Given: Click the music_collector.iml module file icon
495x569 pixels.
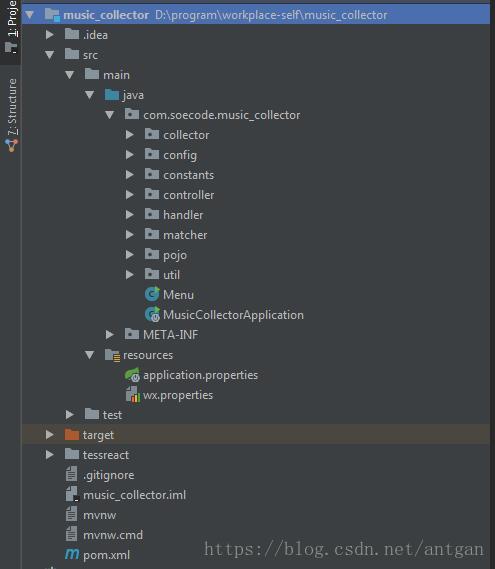Looking at the screenshot, I should [x=72, y=494].
